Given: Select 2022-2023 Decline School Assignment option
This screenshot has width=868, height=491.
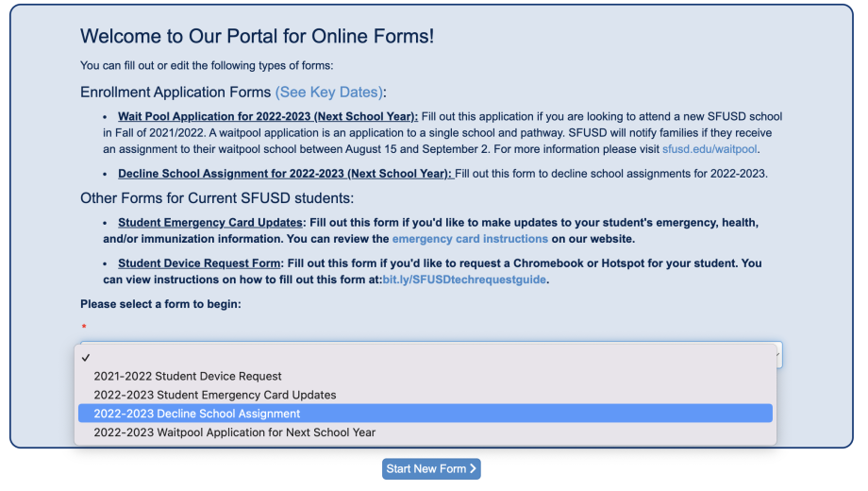Looking at the screenshot, I should [x=197, y=414].
